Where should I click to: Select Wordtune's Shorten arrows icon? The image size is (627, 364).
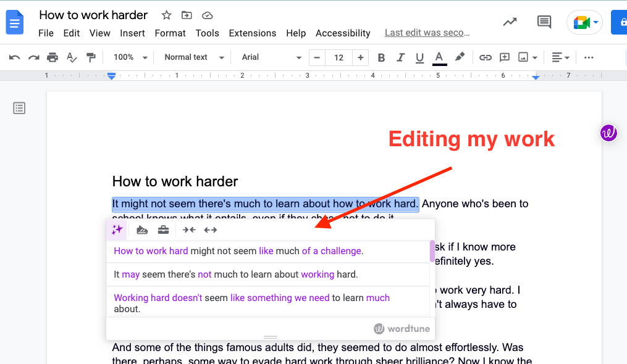[189, 230]
